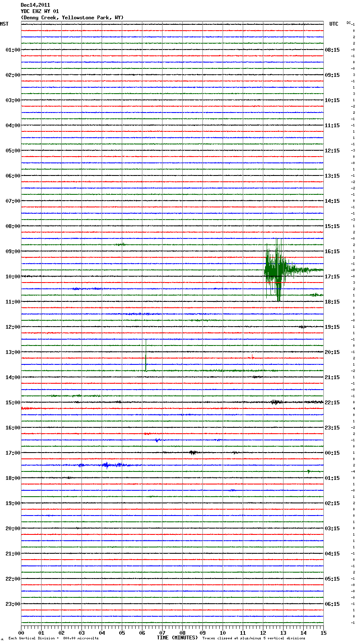Select the station code YDC EHZ WY 01

click(40, 11)
